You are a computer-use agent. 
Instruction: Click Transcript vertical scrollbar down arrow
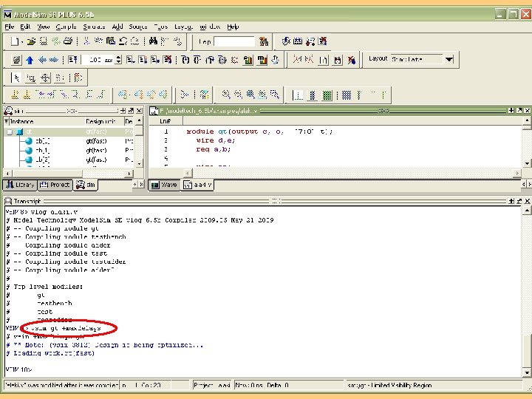527,372
